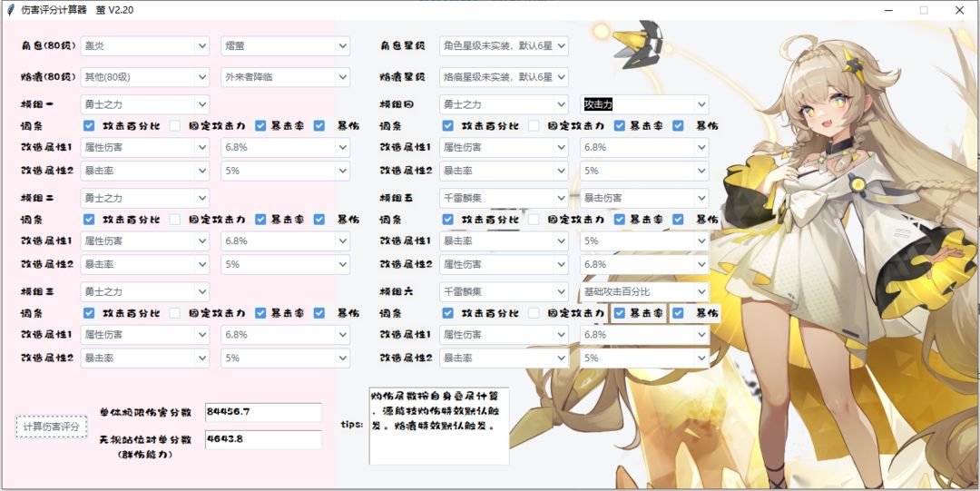
Task: Open 模组二 dropdown showing 勇士之力
Action: pyautogui.click(x=145, y=198)
